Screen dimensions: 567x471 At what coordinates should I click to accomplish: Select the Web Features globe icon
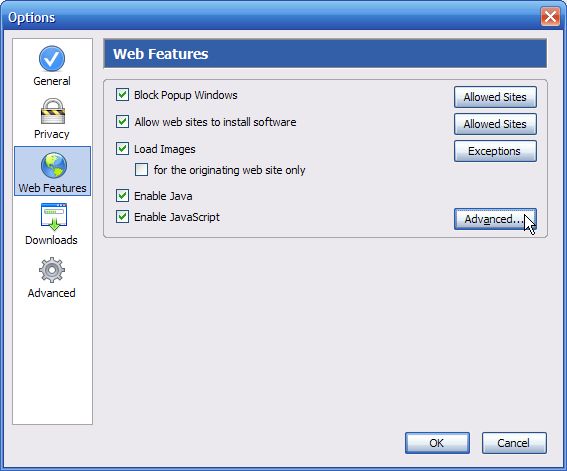54,166
